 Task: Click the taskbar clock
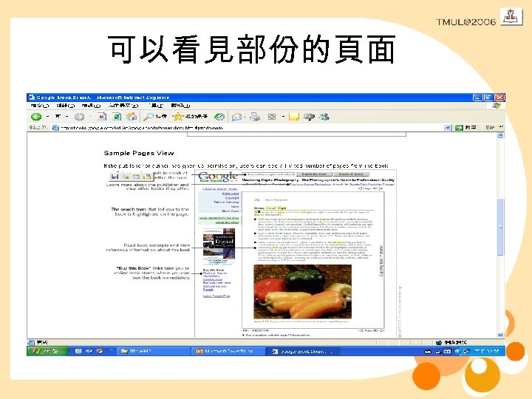pyautogui.click(x=486, y=351)
